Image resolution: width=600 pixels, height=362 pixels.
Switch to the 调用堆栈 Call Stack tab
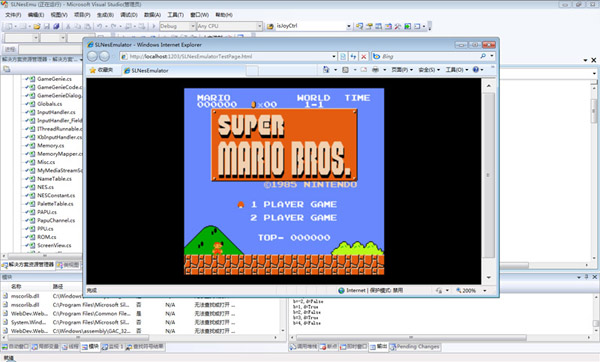click(303, 347)
